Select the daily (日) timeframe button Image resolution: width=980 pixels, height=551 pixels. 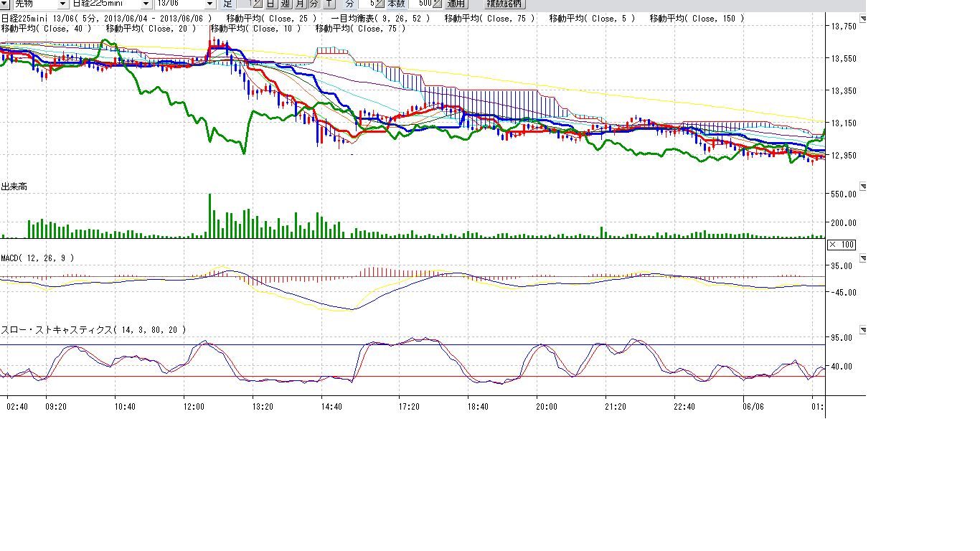(x=271, y=4)
